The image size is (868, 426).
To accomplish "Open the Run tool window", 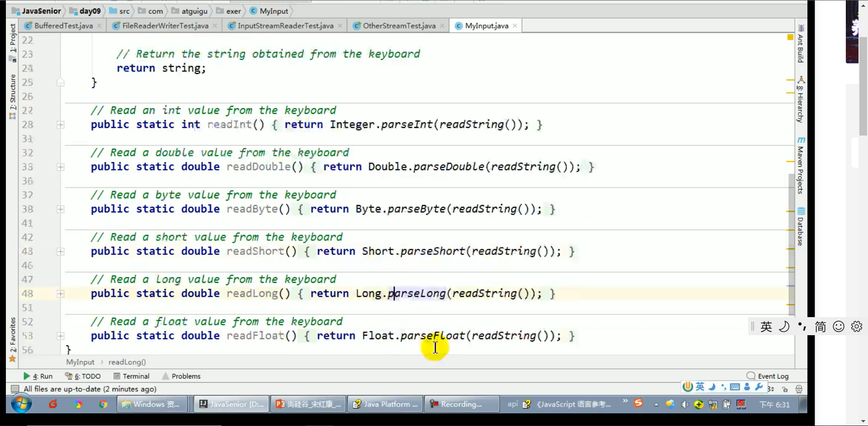I will click(38, 376).
